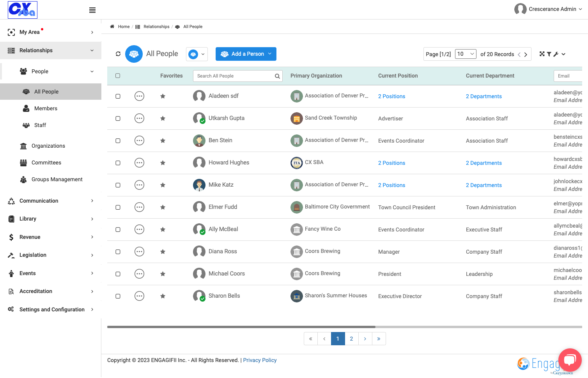Open the Privacy Policy link

point(260,360)
